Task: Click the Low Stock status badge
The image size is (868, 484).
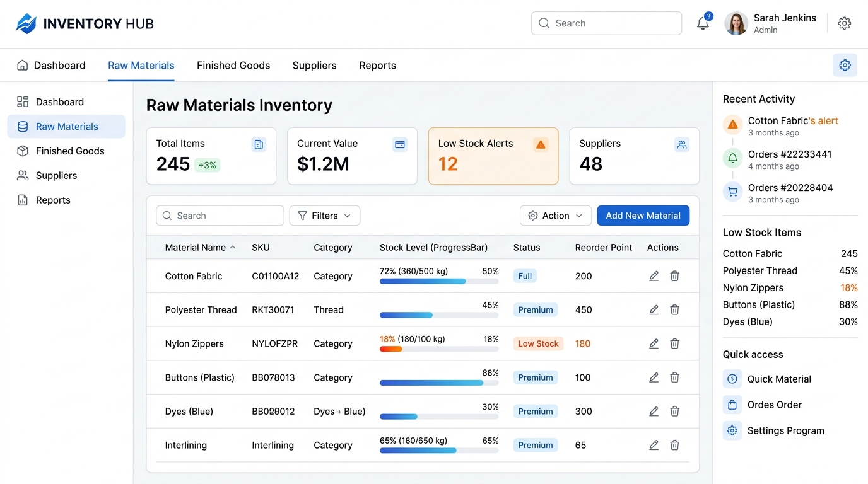Action: pos(538,343)
